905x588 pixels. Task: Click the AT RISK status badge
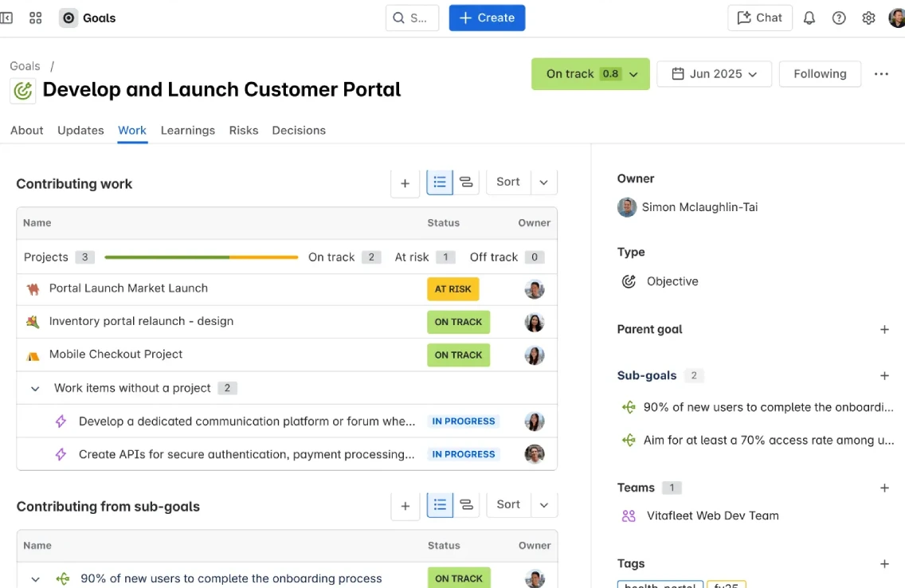tap(453, 289)
